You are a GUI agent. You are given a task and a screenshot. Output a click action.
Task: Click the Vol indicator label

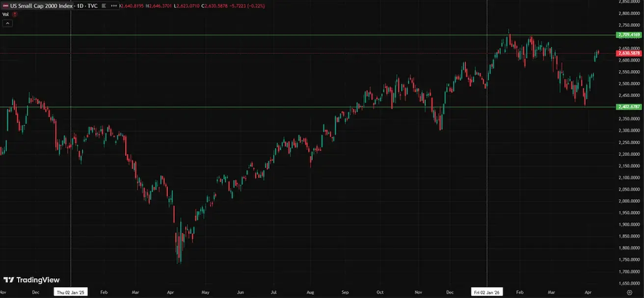pyautogui.click(x=5, y=14)
